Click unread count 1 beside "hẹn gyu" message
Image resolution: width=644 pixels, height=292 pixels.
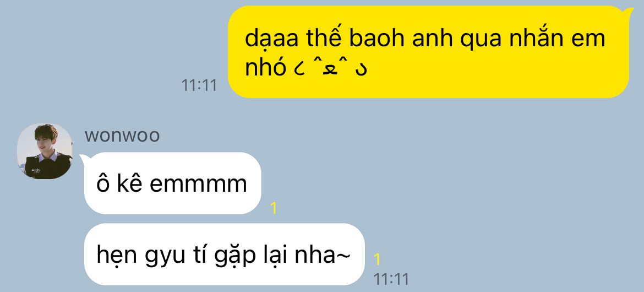[x=377, y=259]
